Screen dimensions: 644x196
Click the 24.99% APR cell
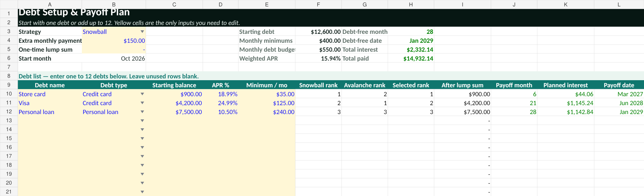coord(221,103)
